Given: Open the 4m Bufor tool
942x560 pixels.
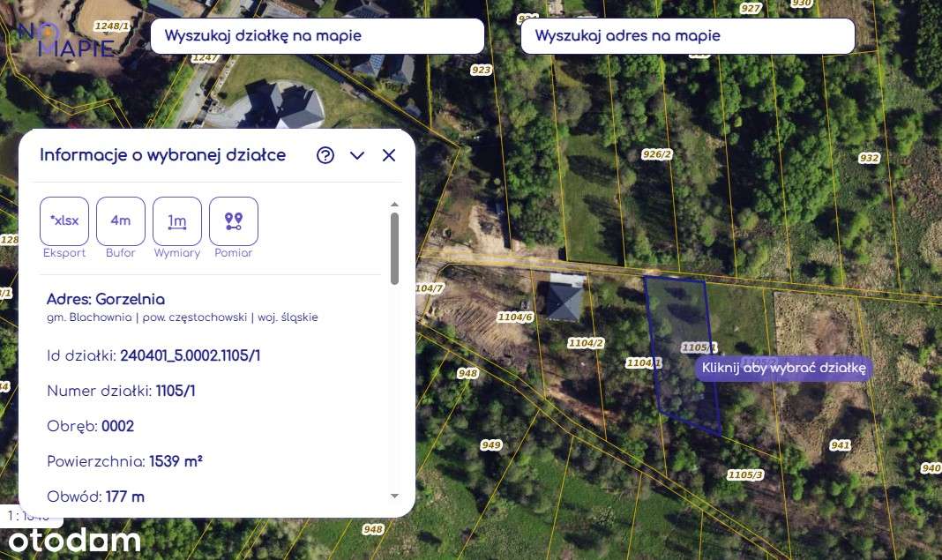Looking at the screenshot, I should 121,221.
